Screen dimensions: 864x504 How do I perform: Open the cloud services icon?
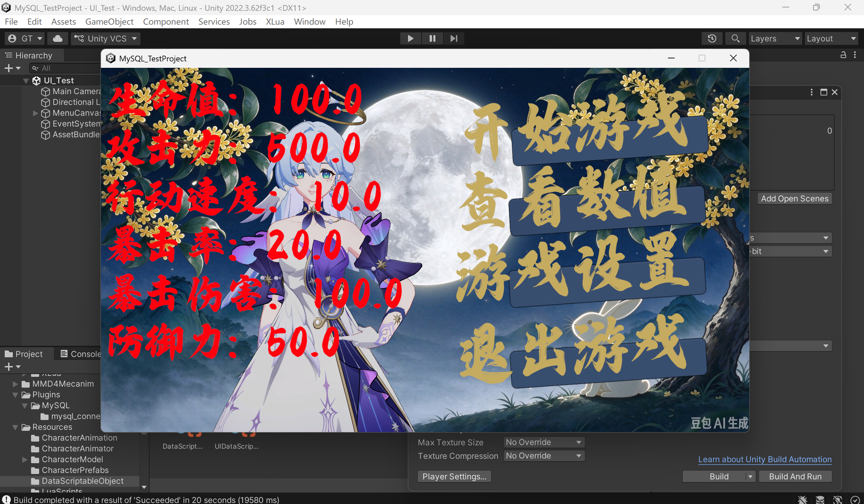pos(57,38)
